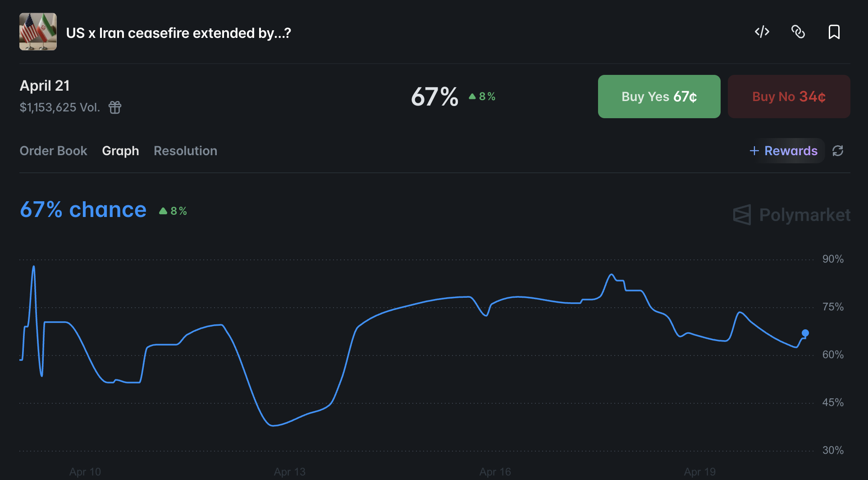Click the market title about US x Iran ceasefire
The image size is (868, 480).
click(x=178, y=33)
